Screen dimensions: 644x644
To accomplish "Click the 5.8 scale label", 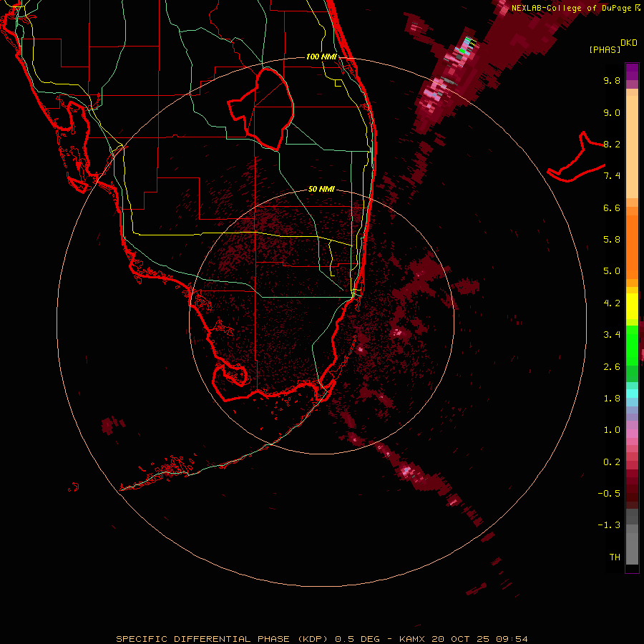I will pyautogui.click(x=612, y=240).
